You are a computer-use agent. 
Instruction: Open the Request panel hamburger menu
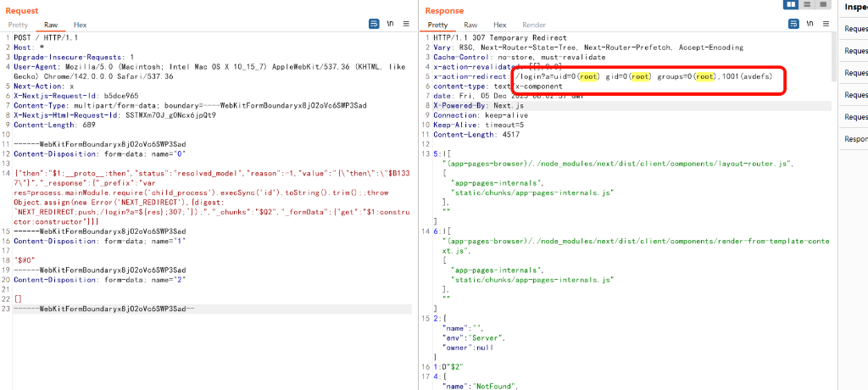tap(405, 25)
